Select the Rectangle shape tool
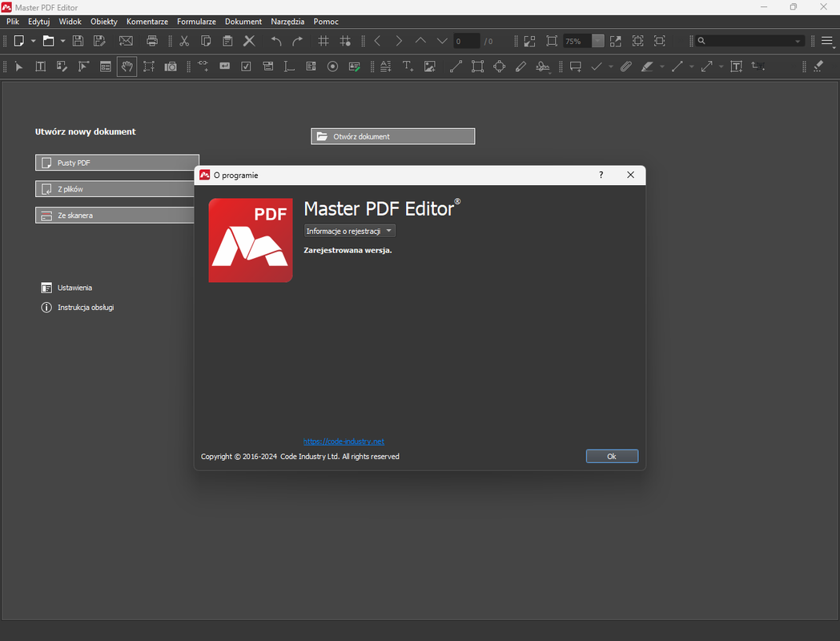The height and width of the screenshot is (641, 840). coord(477,67)
